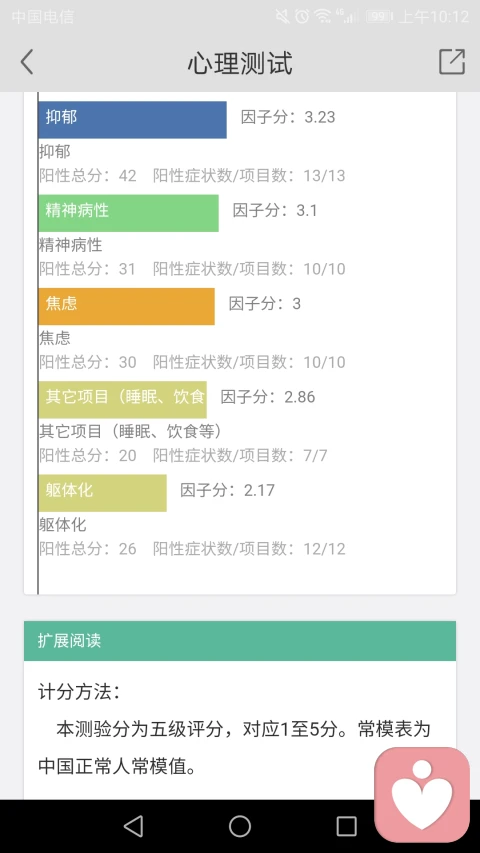The image size is (480, 853).
Task: Tap 因子分：3.23 score label
Action: [x=288, y=117]
